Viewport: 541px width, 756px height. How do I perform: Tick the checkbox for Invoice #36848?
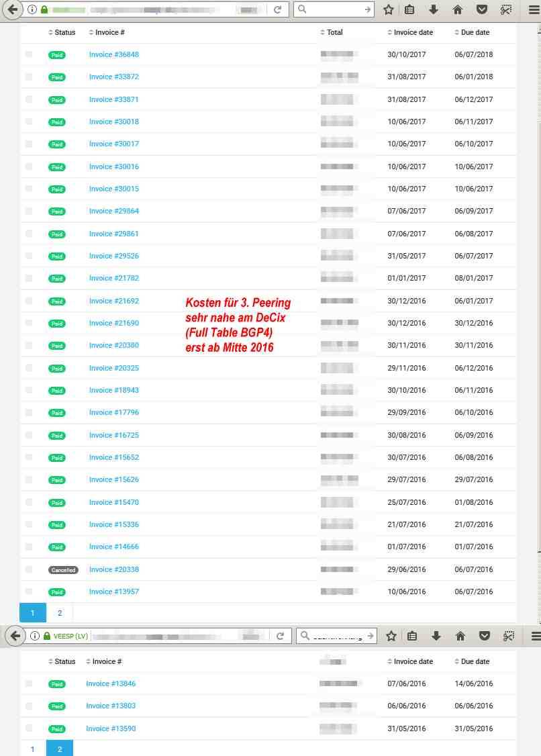click(29, 54)
